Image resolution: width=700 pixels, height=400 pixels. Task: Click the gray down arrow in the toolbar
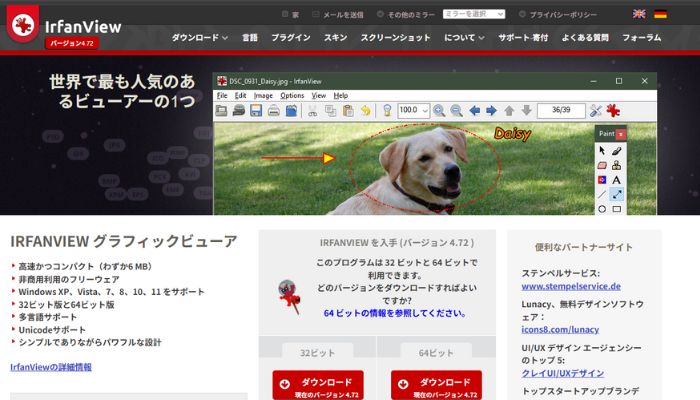pyautogui.click(x=526, y=110)
